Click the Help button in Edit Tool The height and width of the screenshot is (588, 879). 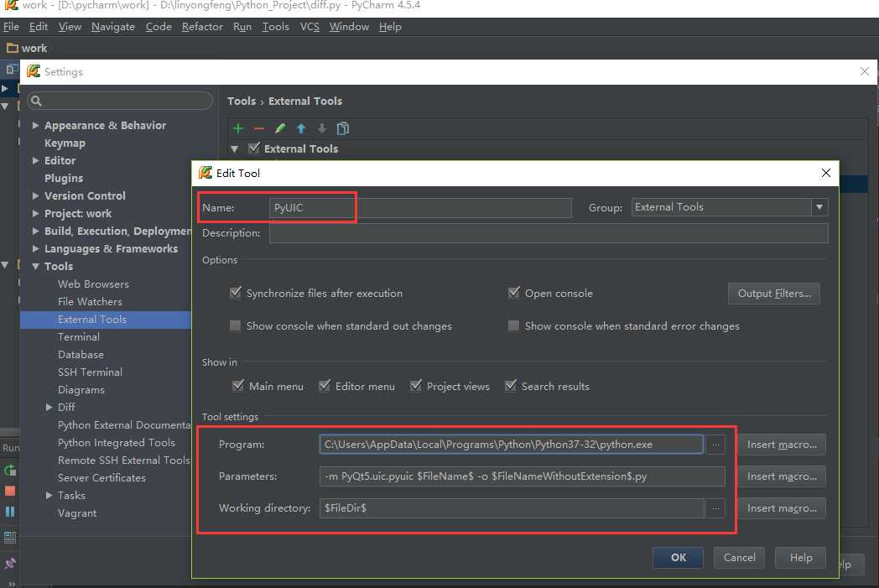point(800,558)
